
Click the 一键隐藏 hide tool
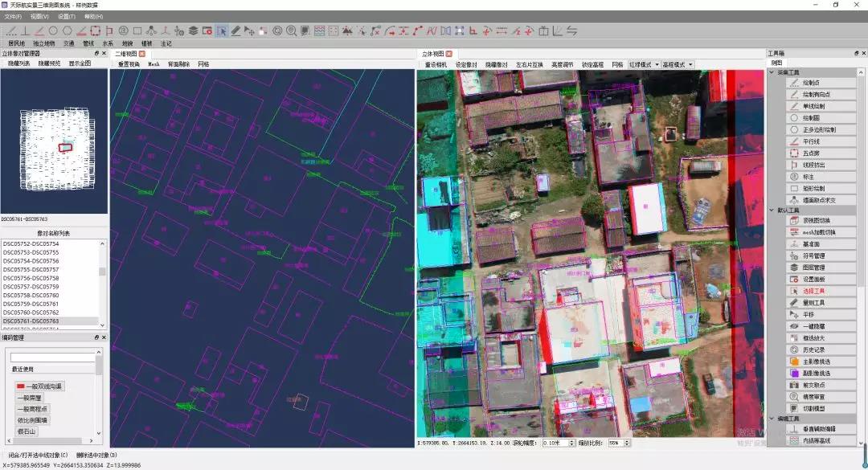point(813,326)
